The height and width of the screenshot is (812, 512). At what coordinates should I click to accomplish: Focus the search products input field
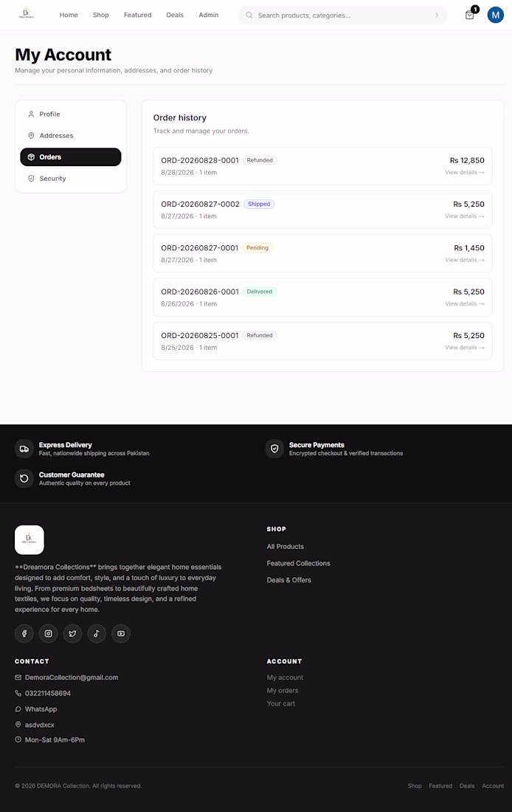tap(343, 15)
